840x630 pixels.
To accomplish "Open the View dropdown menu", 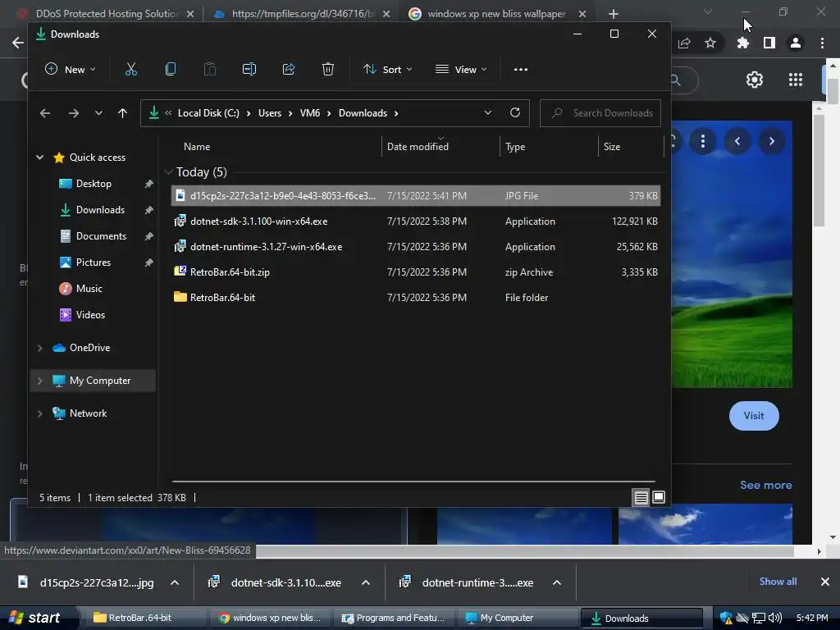I will (x=461, y=69).
